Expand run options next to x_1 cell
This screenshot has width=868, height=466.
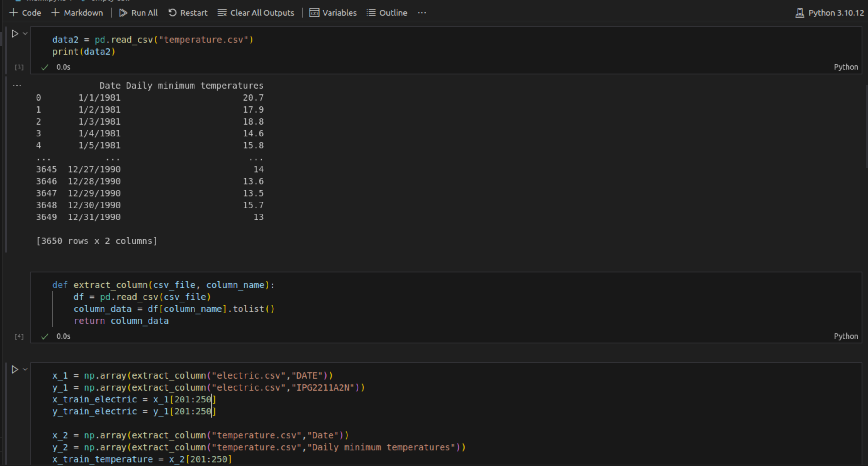pos(25,369)
